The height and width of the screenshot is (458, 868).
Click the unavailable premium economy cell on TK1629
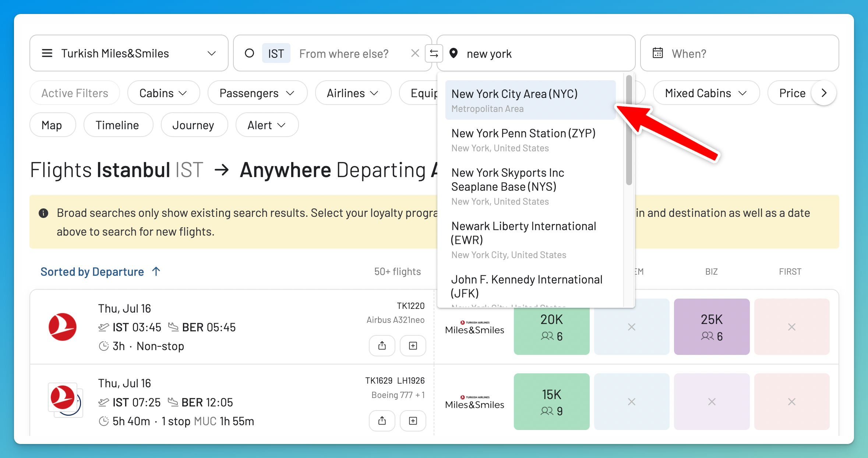click(632, 402)
